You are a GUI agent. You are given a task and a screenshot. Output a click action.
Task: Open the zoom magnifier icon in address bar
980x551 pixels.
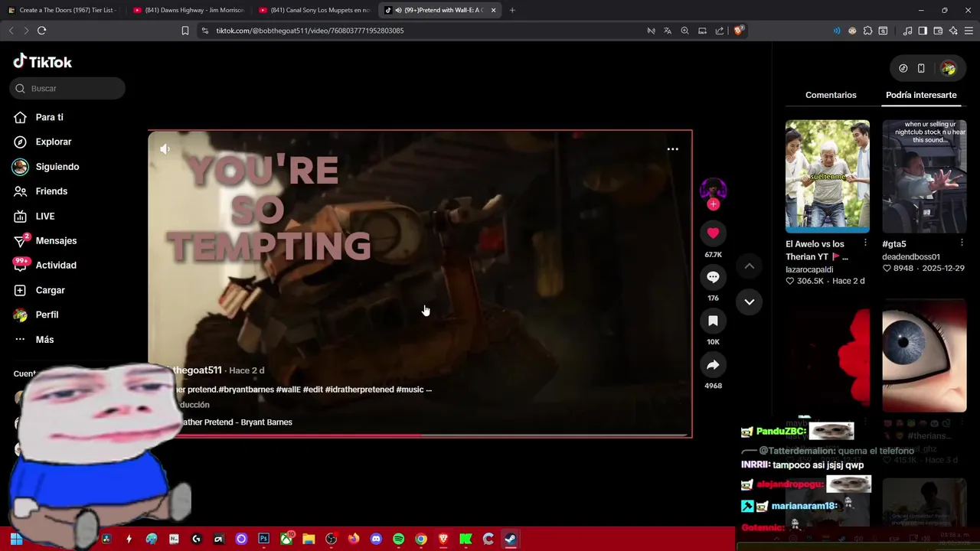pos(684,31)
